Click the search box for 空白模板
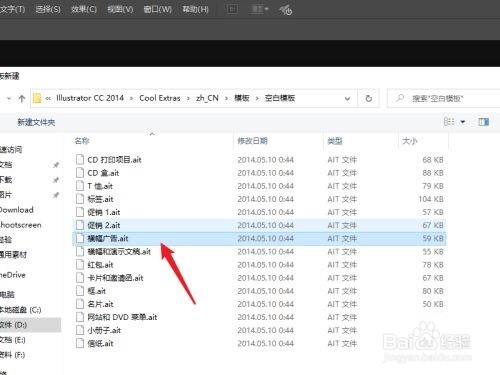 click(443, 98)
